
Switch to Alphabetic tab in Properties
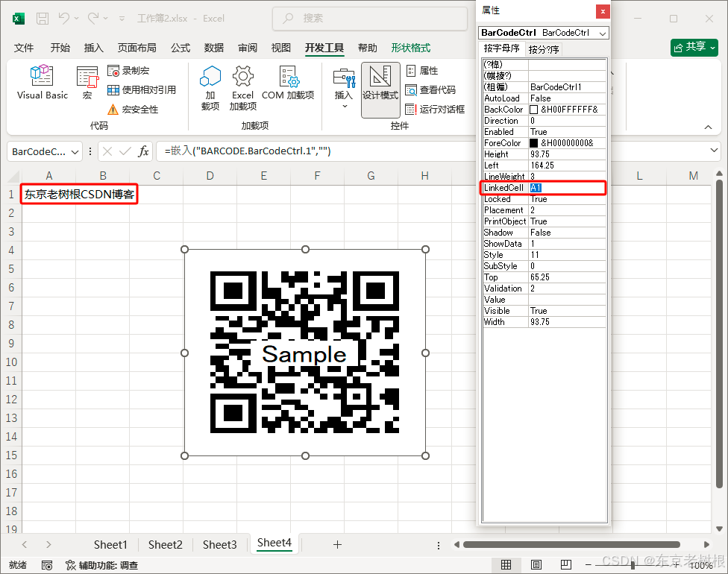[501, 48]
